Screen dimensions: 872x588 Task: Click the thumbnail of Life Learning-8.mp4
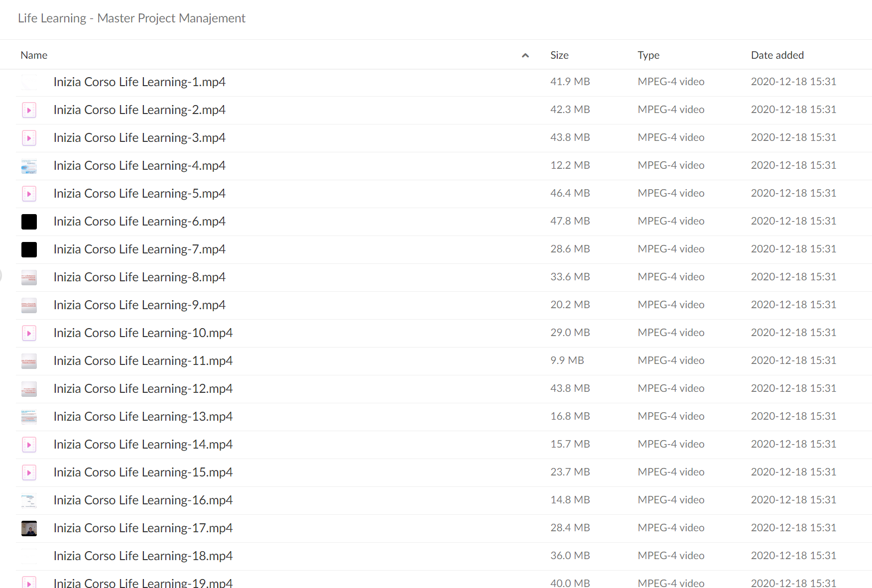29,277
